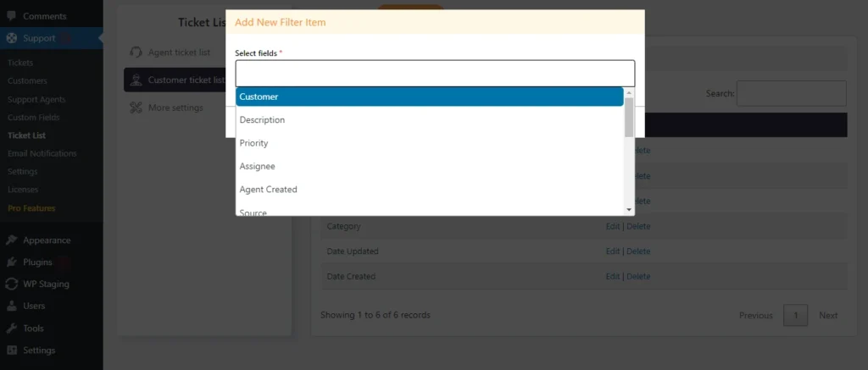The width and height of the screenshot is (868, 370).
Task: Open the Tools menu
Action: pos(33,328)
